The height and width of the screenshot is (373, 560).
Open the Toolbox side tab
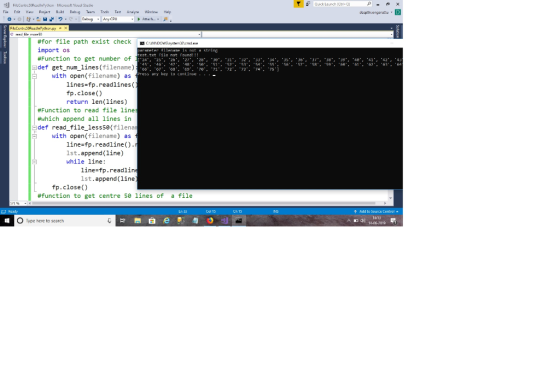[x=5, y=57]
